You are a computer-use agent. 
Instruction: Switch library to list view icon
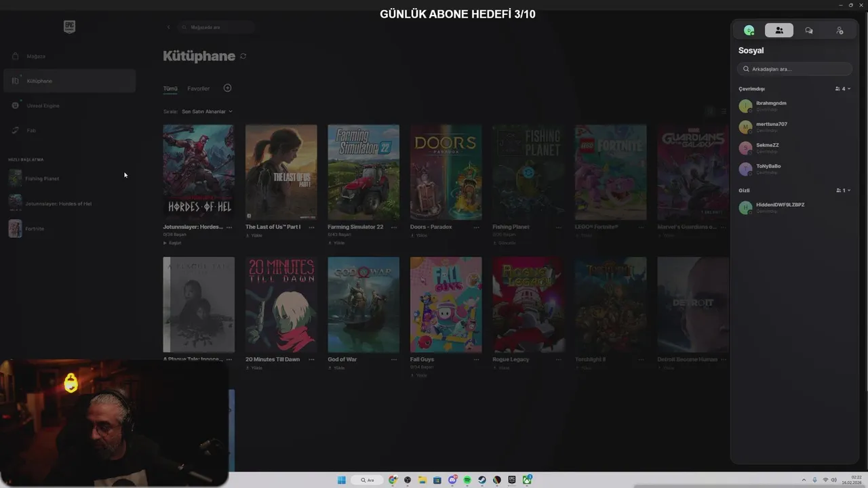pyautogui.click(x=724, y=111)
